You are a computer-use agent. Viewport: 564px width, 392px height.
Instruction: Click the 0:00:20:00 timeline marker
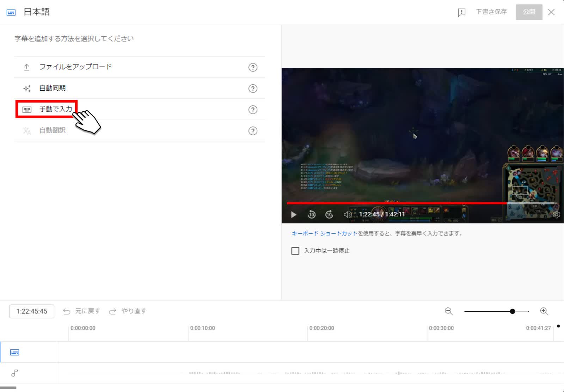tap(321, 328)
